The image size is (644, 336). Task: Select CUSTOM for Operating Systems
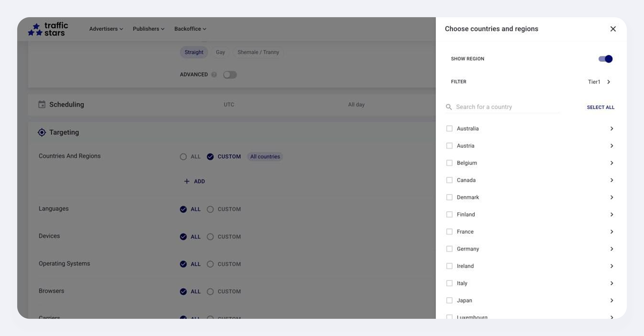pyautogui.click(x=224, y=264)
